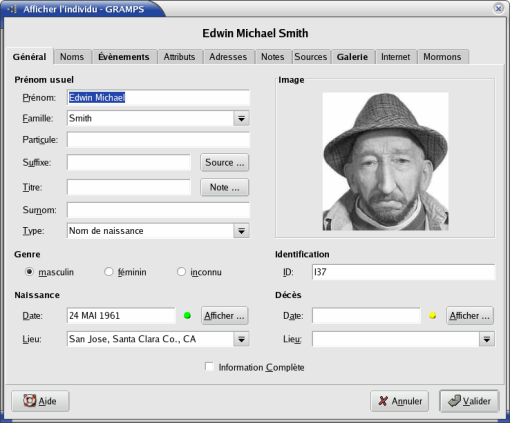Close the dialog using the title bar X
Viewport: 510px width, 423px height.
[x=498, y=9]
